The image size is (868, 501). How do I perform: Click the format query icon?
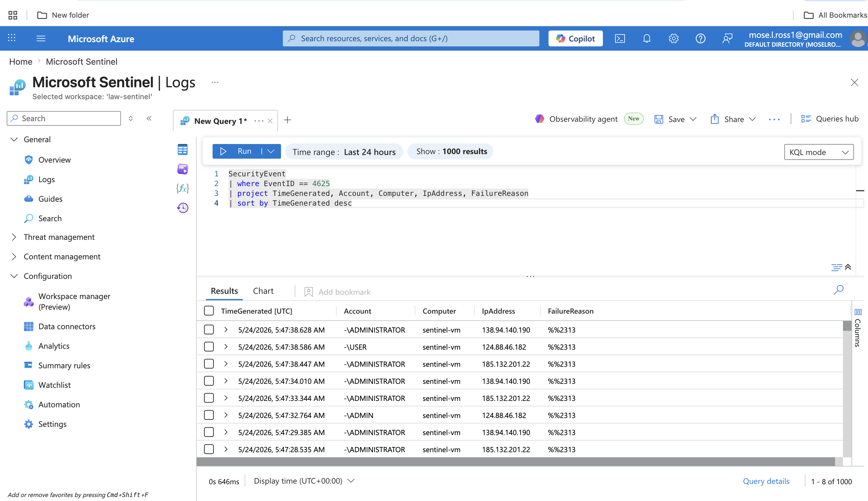pyautogui.click(x=837, y=267)
